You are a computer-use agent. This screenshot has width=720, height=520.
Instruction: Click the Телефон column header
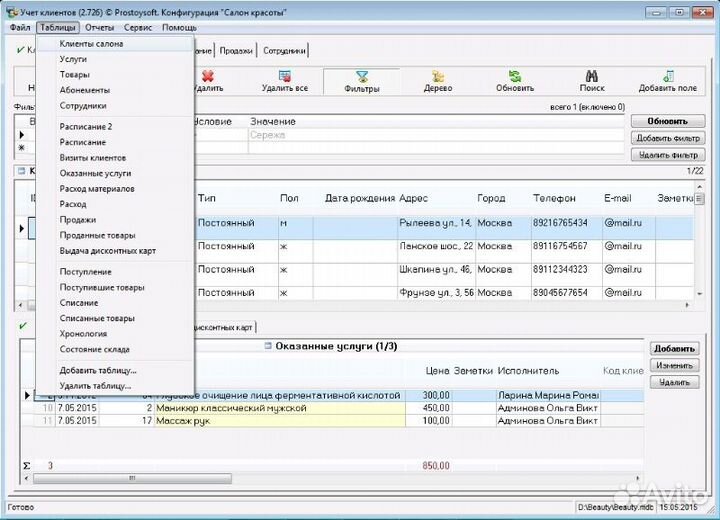click(553, 198)
